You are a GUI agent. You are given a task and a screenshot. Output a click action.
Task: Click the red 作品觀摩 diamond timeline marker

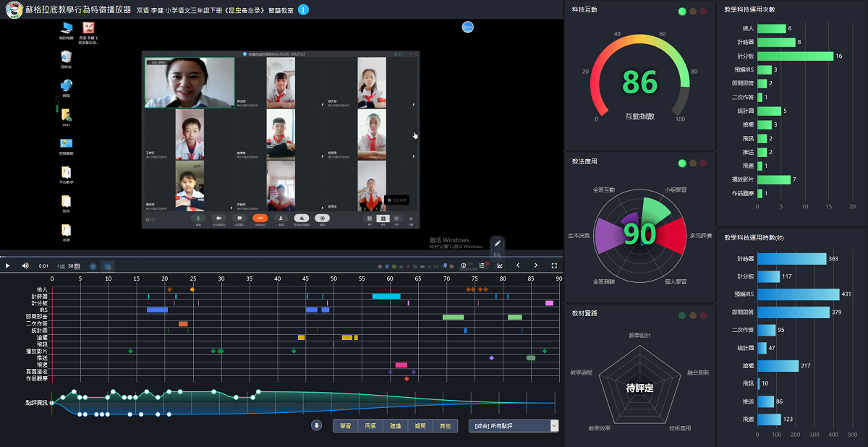tap(407, 379)
